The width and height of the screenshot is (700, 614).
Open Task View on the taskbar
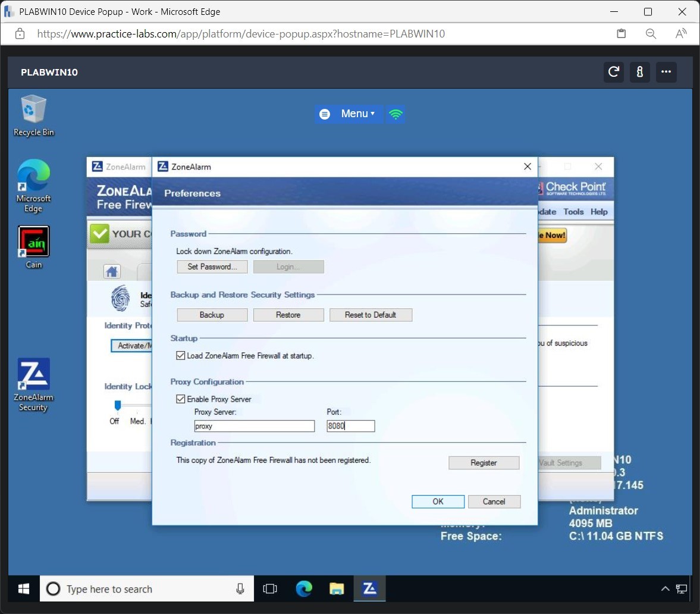click(x=270, y=589)
